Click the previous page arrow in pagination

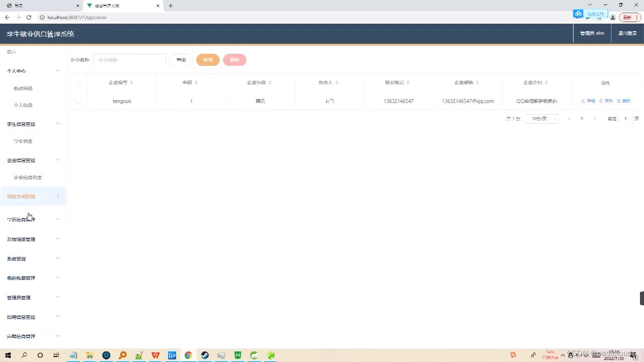click(x=569, y=118)
